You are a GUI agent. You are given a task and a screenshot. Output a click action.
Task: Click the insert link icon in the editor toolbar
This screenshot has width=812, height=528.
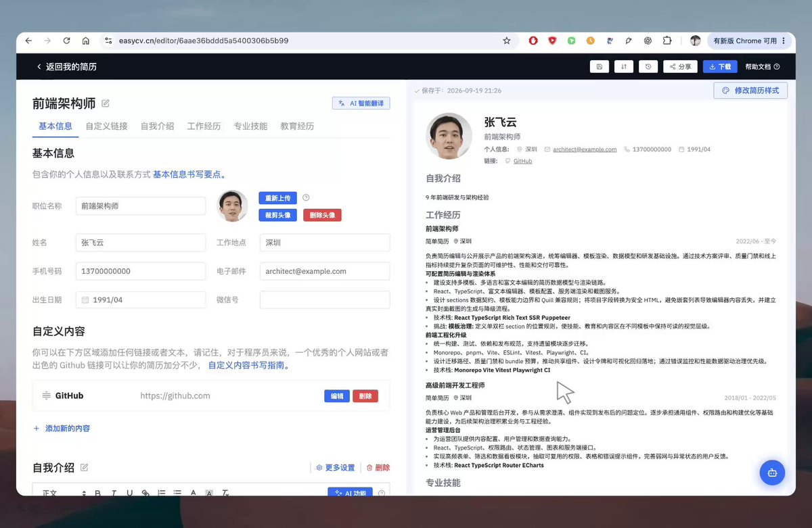tap(145, 493)
